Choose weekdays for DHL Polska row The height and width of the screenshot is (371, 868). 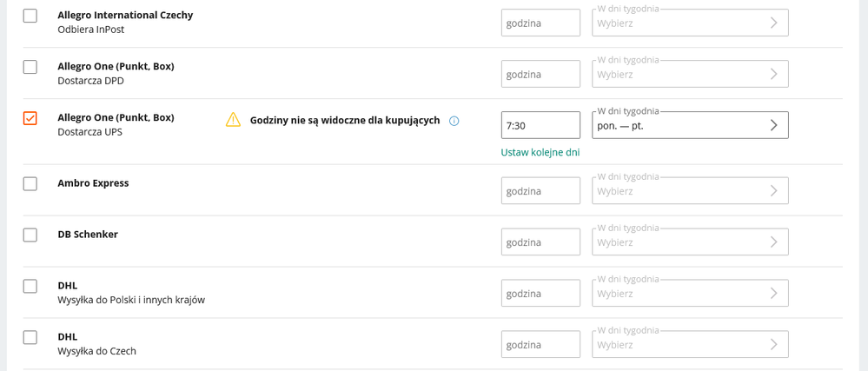pyautogui.click(x=690, y=293)
